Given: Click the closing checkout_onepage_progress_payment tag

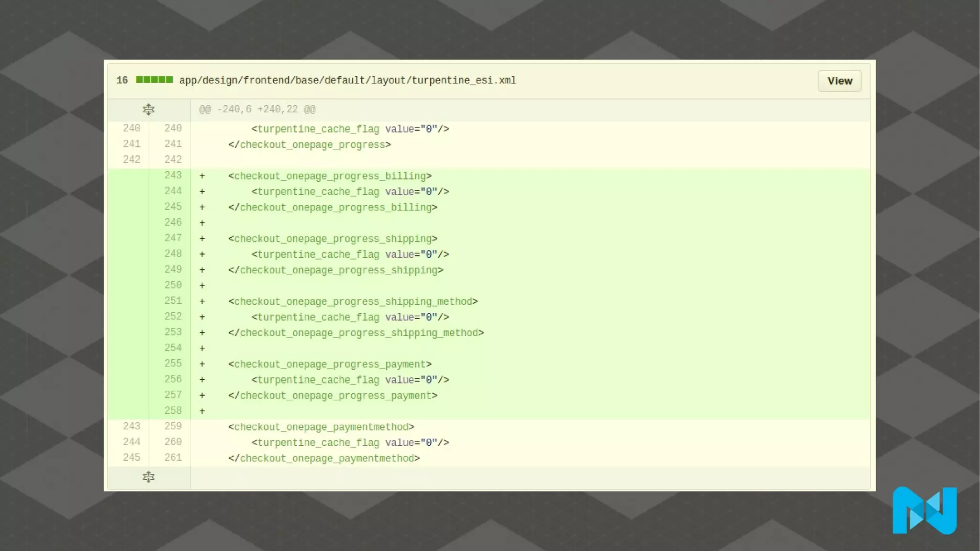Looking at the screenshot, I should pyautogui.click(x=333, y=396).
